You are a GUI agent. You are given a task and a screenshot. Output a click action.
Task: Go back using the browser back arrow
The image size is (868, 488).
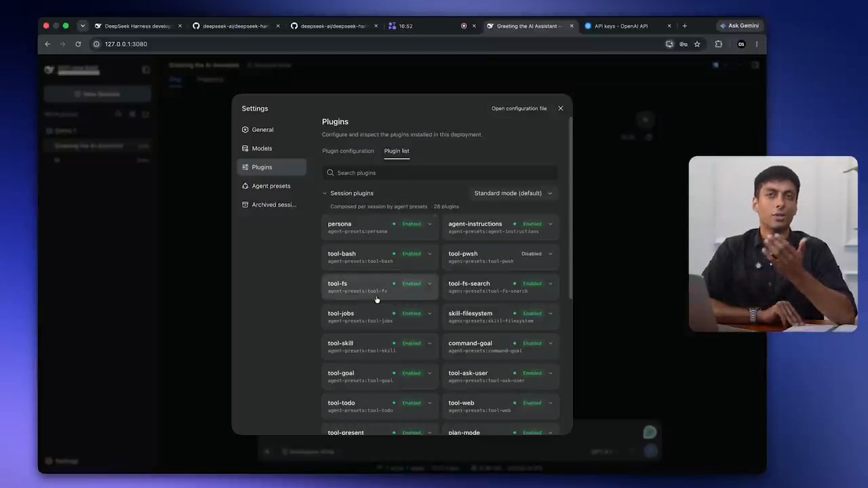[47, 44]
